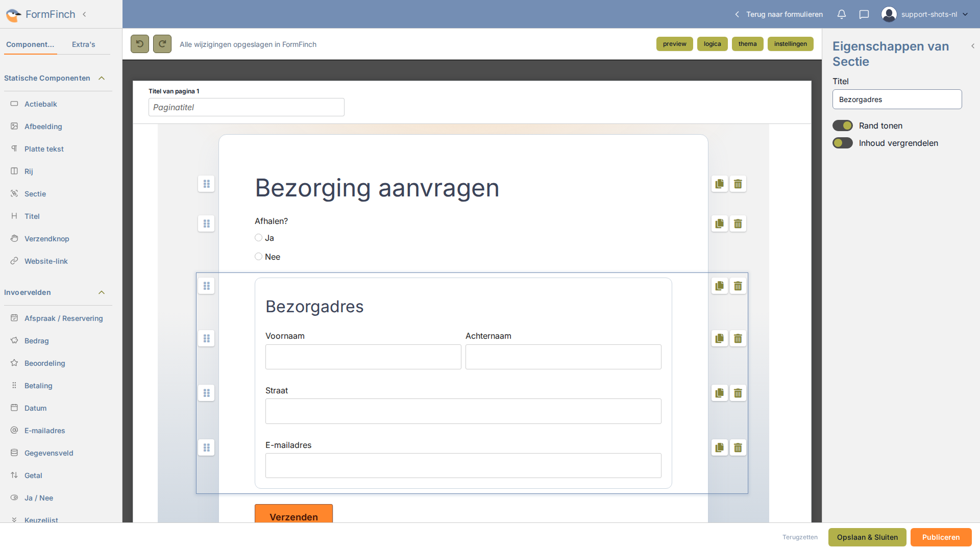
Task: Delete the Bezorging aanvragen title component
Action: click(x=738, y=184)
